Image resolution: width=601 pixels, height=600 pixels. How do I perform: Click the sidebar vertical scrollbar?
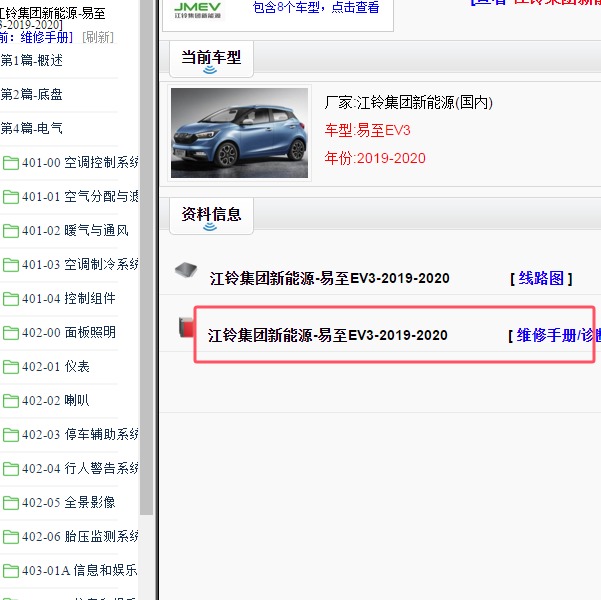[x=146, y=257]
